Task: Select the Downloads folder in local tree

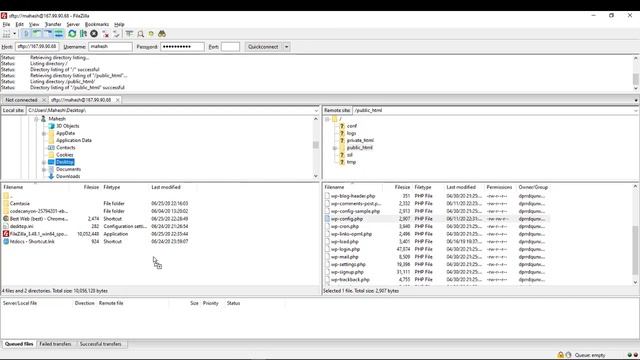Action: pyautogui.click(x=68, y=176)
